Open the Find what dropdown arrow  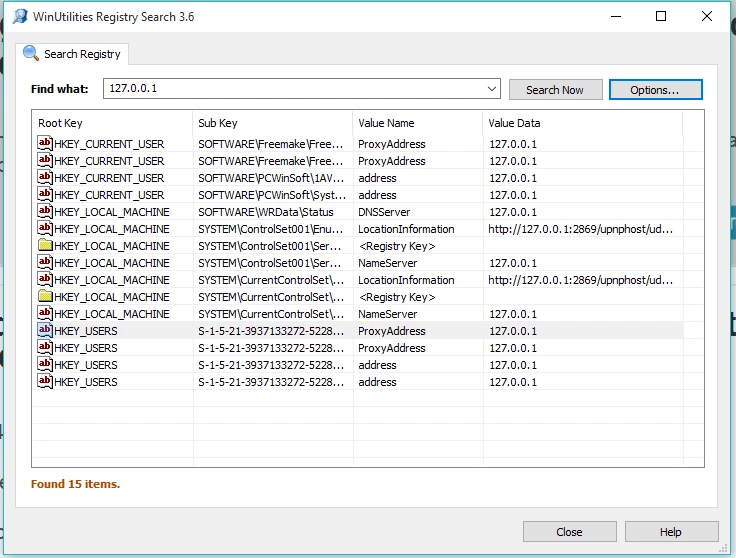coord(491,89)
